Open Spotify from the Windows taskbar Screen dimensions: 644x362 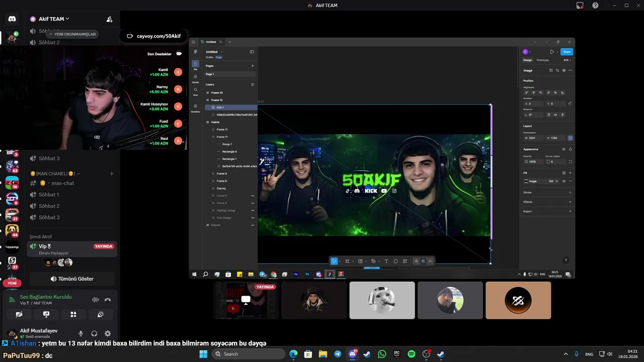(412, 354)
